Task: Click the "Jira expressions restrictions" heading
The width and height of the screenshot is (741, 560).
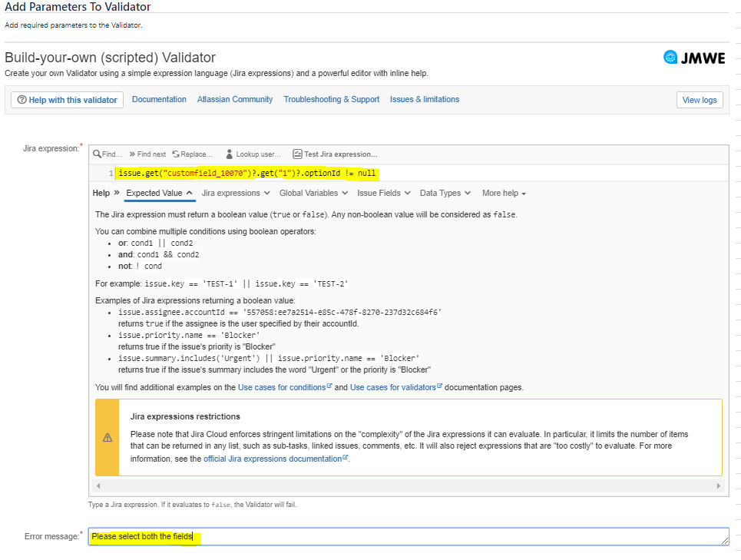Action: [185, 416]
